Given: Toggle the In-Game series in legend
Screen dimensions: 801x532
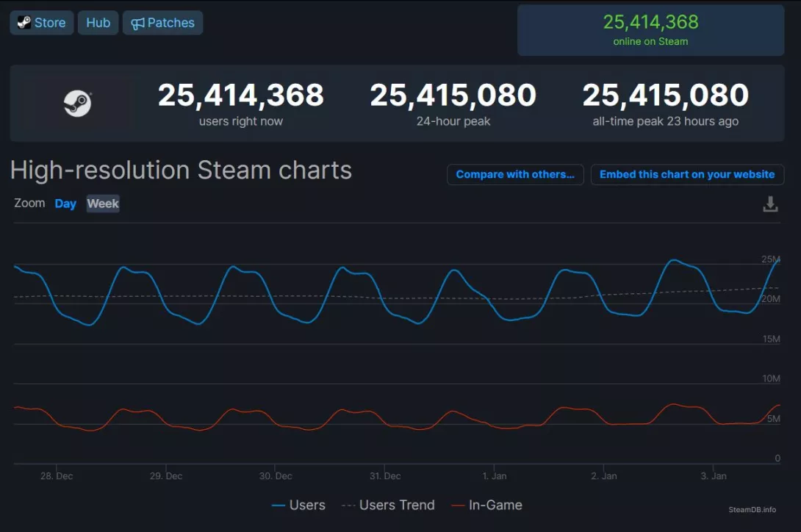Looking at the screenshot, I should (486, 506).
